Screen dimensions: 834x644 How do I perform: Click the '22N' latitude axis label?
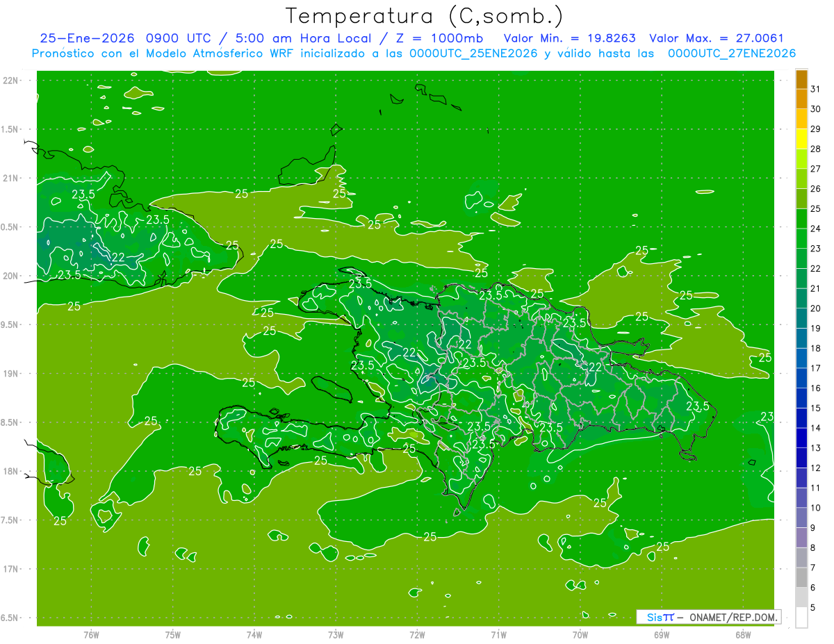coord(10,81)
